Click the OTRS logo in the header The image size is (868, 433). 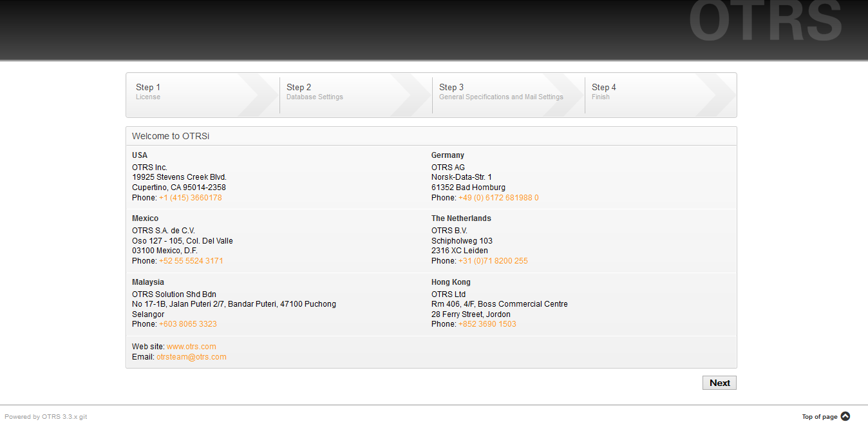[765, 23]
